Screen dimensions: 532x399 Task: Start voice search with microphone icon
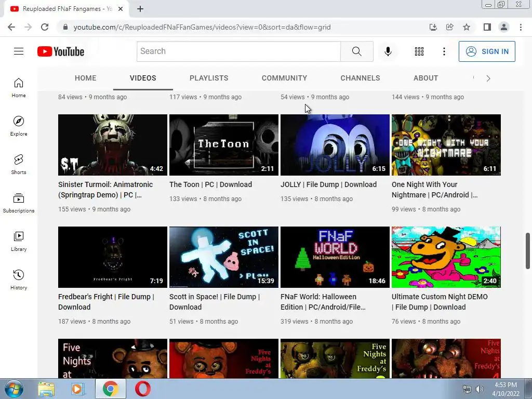(x=388, y=51)
